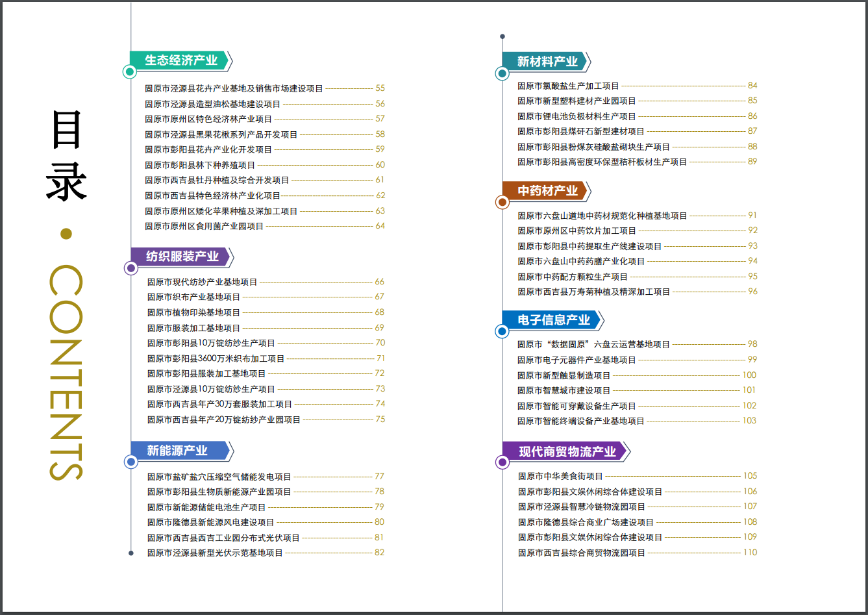The width and height of the screenshot is (868, 615).
Task: Click the gold dot above the CONTENTS text
Action: click(x=66, y=234)
